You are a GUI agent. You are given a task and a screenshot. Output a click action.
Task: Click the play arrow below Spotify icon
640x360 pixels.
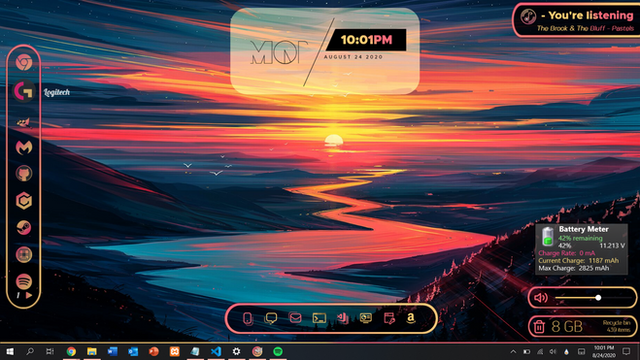[x=29, y=295]
